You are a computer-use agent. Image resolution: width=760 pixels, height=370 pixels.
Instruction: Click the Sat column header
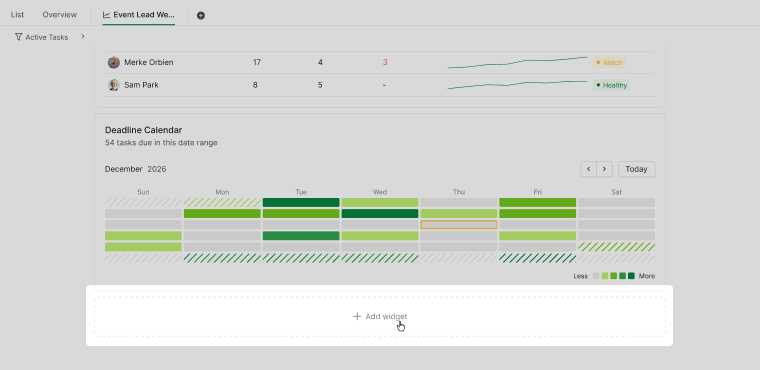[x=616, y=192]
